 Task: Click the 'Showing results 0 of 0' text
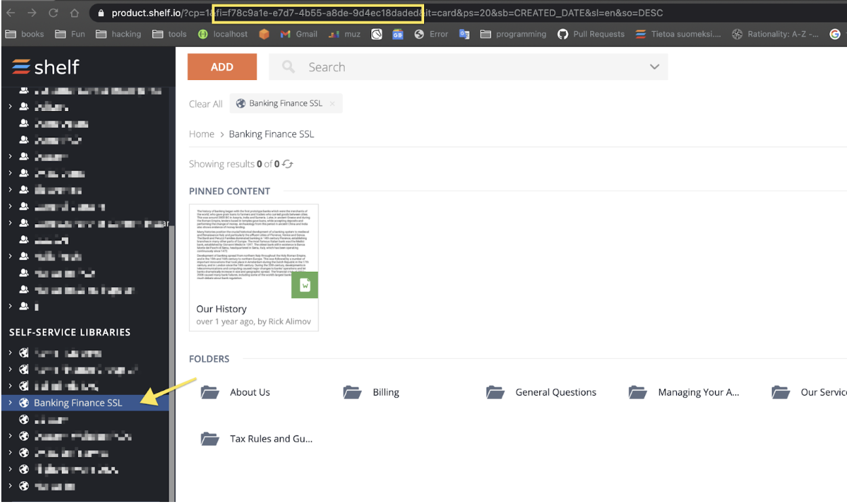click(234, 164)
